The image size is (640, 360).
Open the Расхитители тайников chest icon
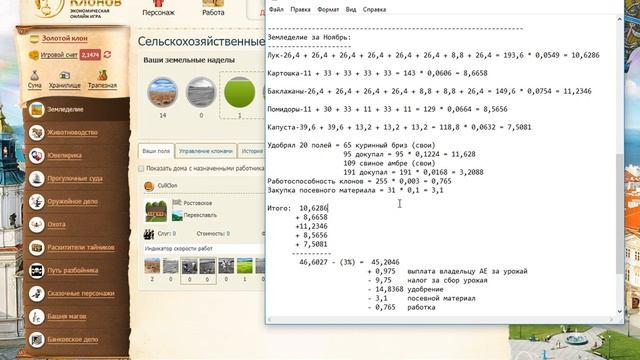(x=36, y=247)
